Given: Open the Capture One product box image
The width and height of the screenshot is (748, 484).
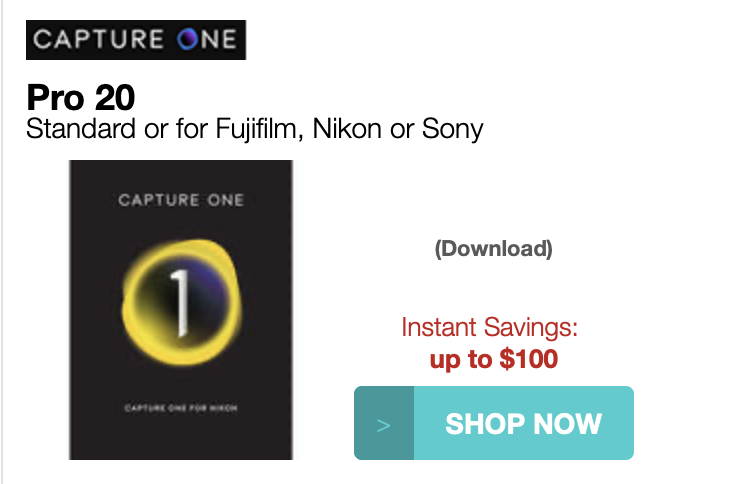Looking at the screenshot, I should click(x=180, y=310).
